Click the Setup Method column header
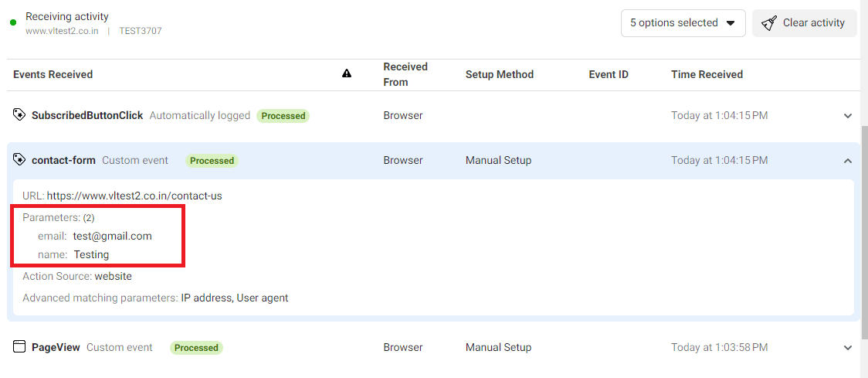The height and width of the screenshot is (378, 868). (499, 74)
